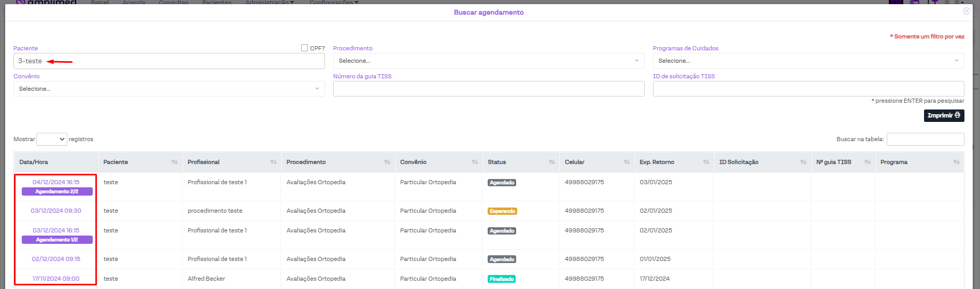
Task: Click Exp. Retorno column sort icon
Action: click(705, 162)
